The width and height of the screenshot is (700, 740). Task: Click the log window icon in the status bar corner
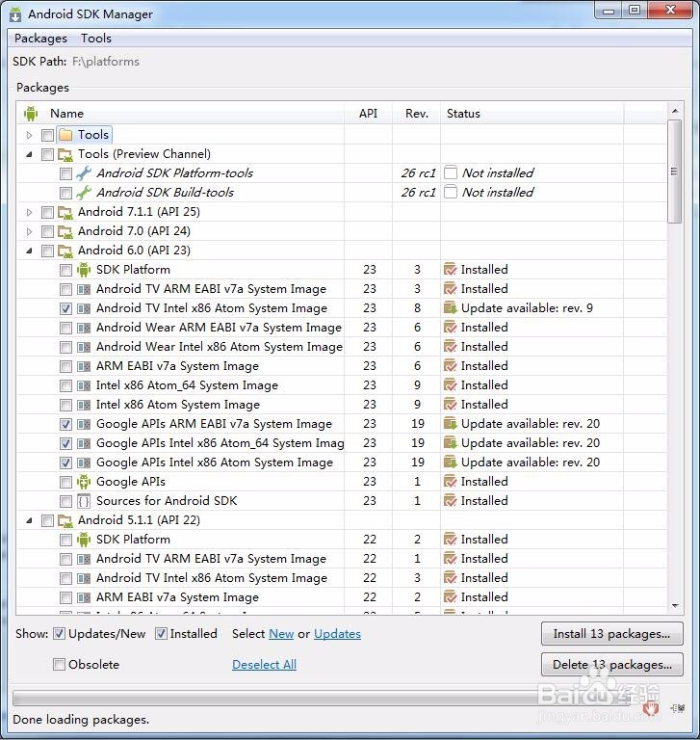point(677,708)
